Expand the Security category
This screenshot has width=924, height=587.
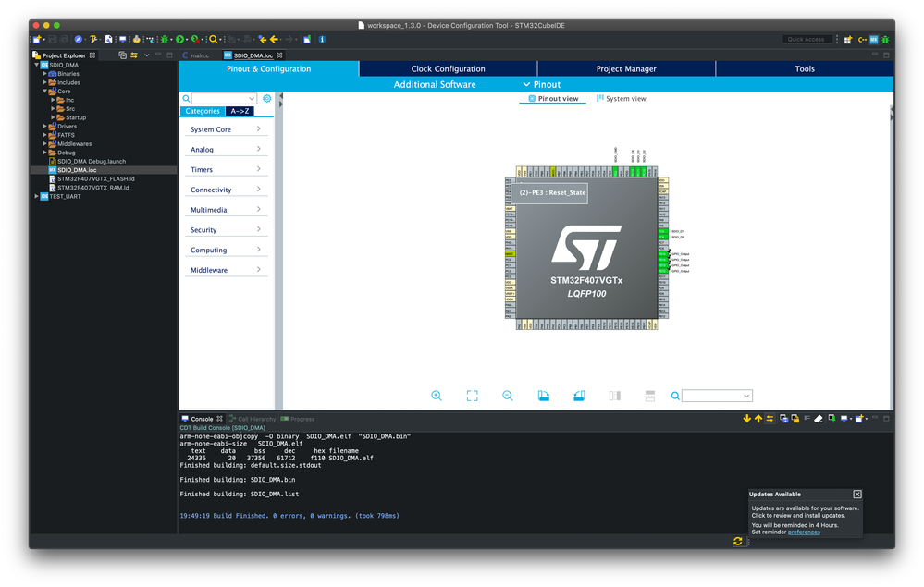[226, 229]
